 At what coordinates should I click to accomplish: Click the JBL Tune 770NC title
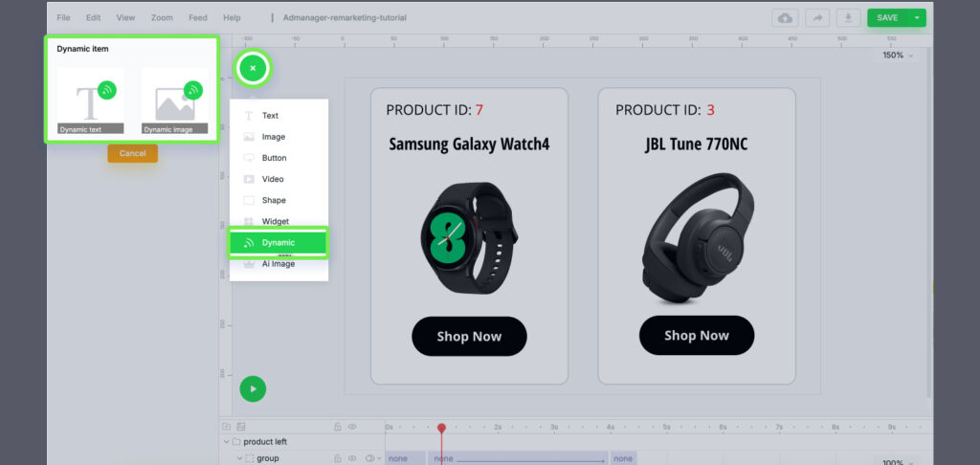point(697,144)
